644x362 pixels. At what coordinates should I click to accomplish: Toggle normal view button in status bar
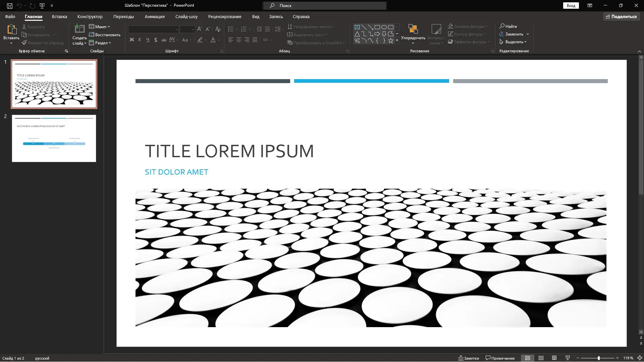tap(528, 358)
